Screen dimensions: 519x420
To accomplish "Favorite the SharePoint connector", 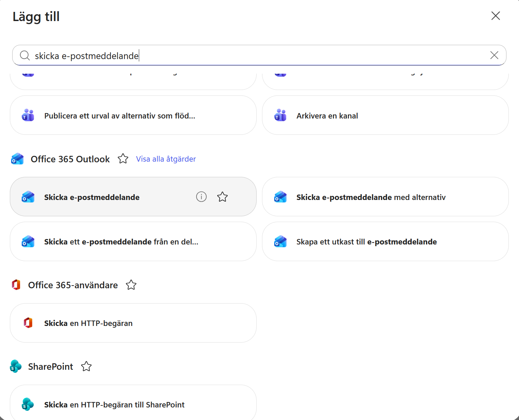I will 86,366.
